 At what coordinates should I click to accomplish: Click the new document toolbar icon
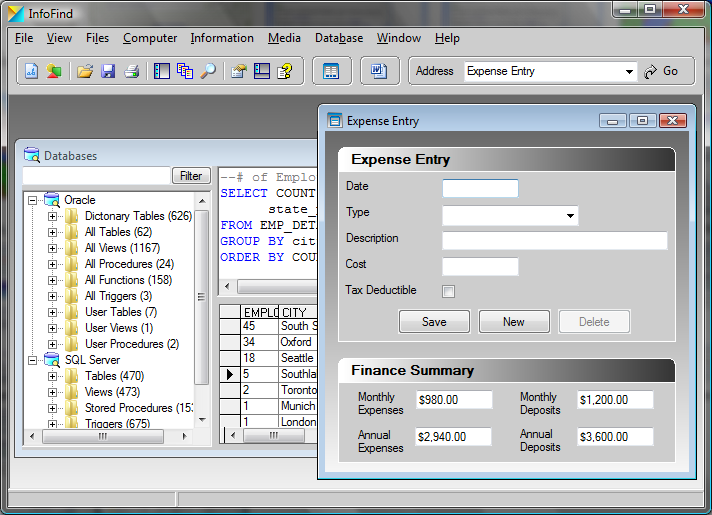tap(31, 71)
